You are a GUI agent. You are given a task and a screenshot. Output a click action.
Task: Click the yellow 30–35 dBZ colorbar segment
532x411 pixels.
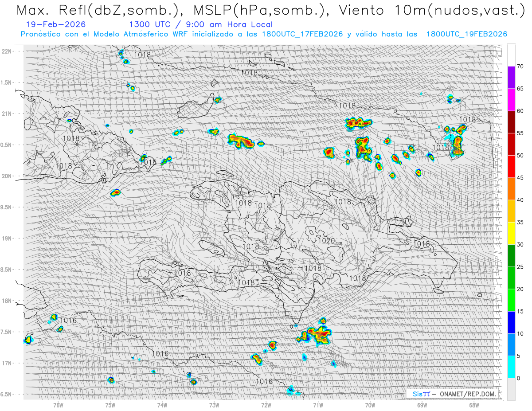click(511, 233)
